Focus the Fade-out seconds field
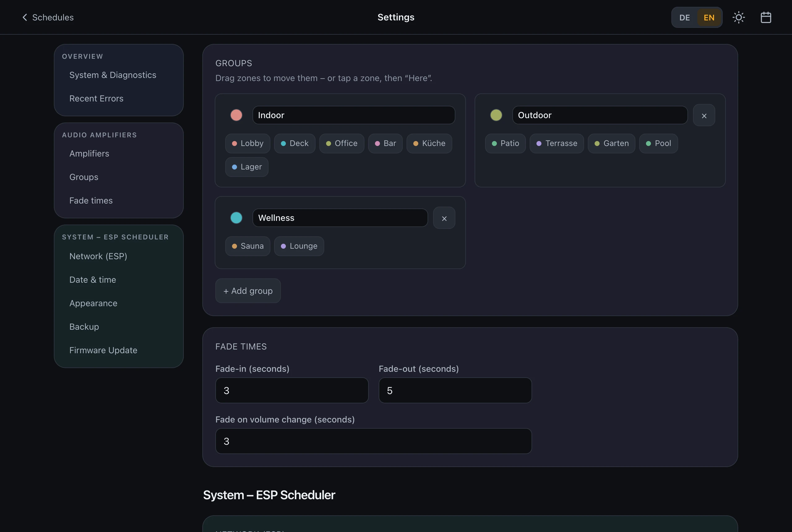 455,391
